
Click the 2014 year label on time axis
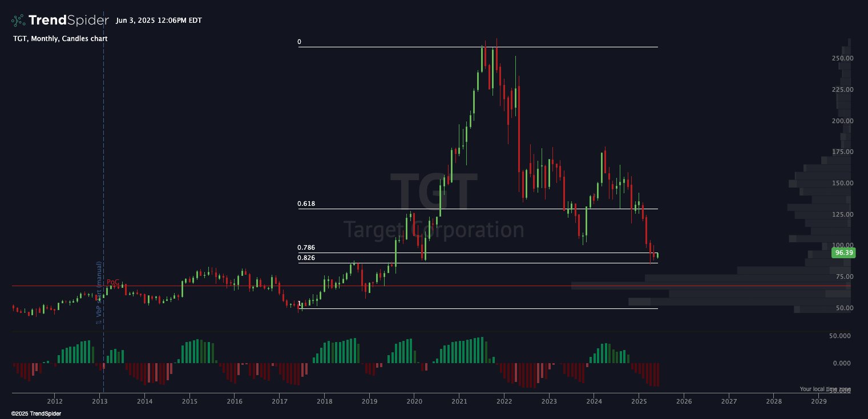[145, 401]
